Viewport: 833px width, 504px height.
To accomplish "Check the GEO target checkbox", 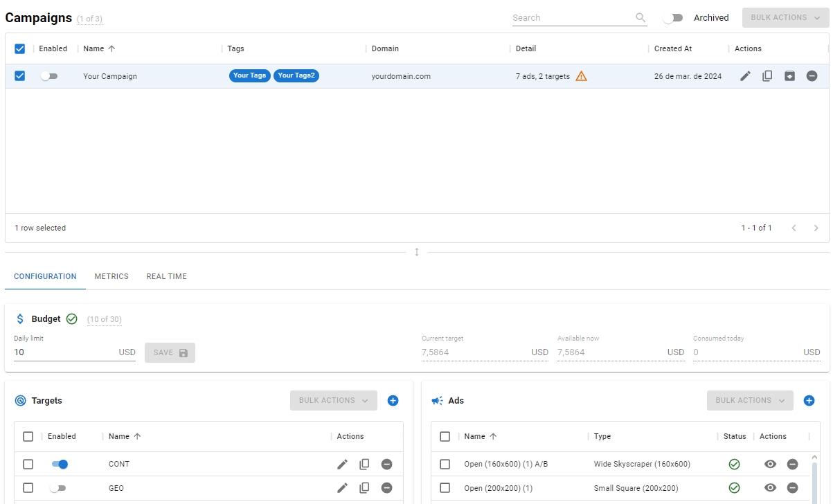I will [x=28, y=488].
